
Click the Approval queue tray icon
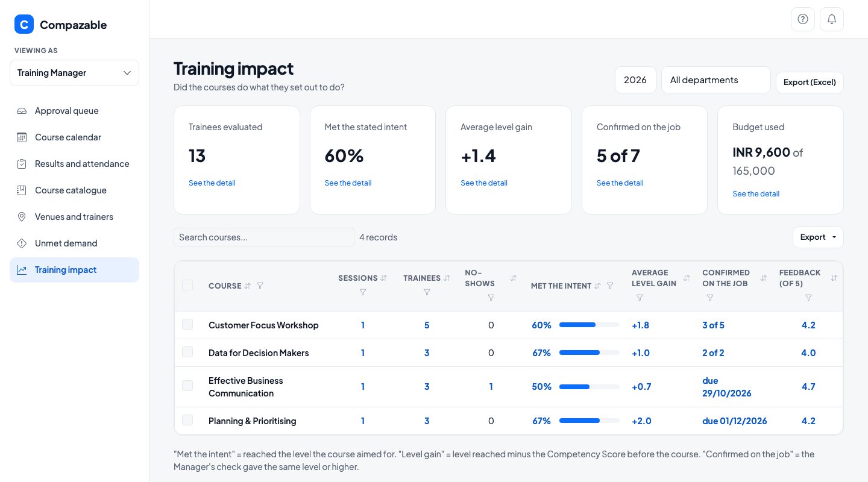[x=22, y=111]
